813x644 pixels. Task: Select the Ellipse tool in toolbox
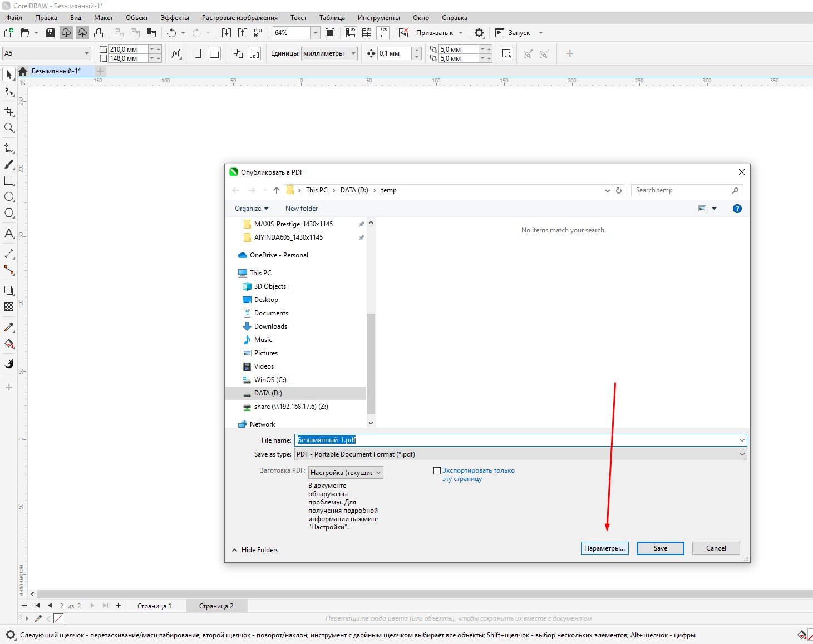point(9,197)
